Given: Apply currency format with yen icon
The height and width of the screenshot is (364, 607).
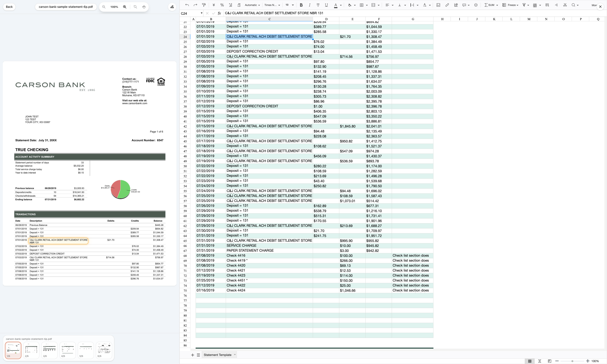Looking at the screenshot, I should [x=214, y=5].
